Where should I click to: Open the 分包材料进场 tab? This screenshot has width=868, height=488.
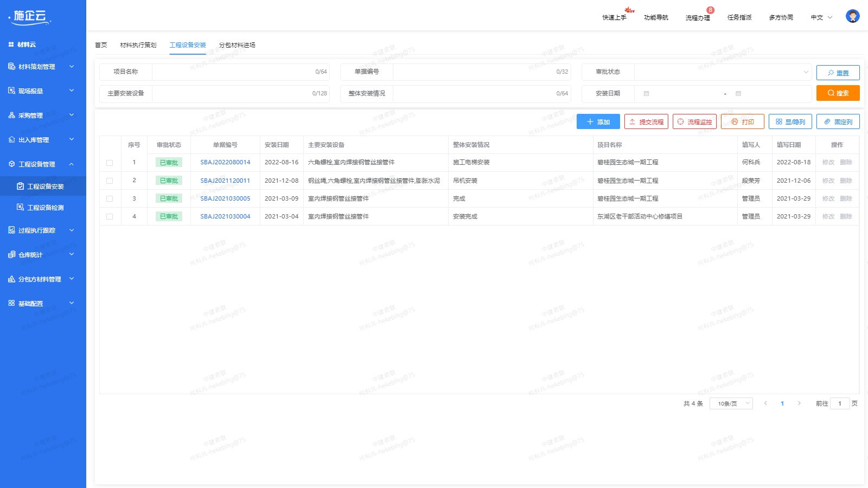tap(237, 45)
